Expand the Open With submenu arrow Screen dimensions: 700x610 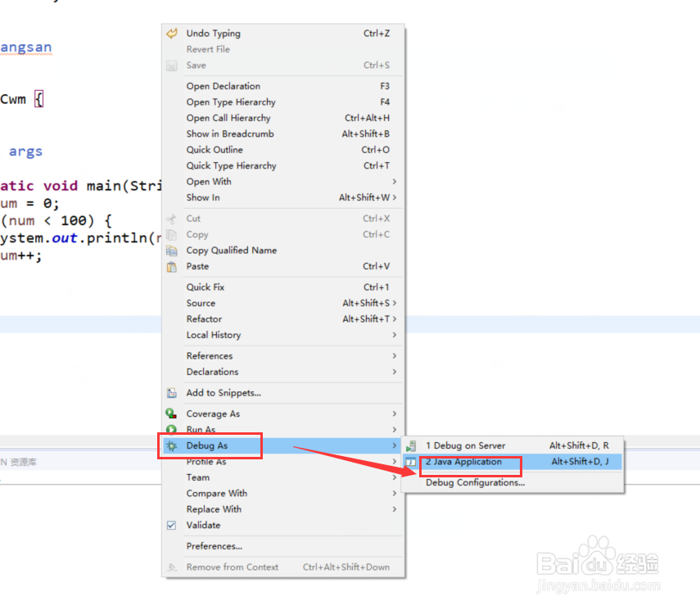tap(395, 182)
